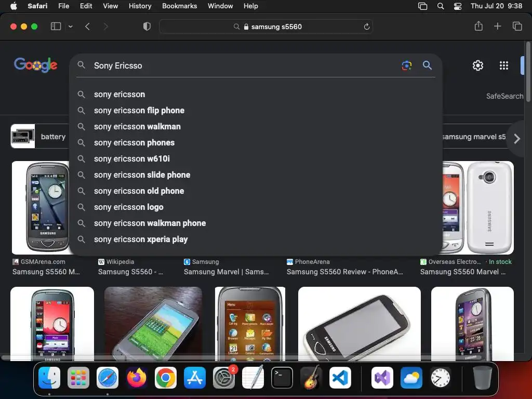Image resolution: width=532 pixels, height=399 pixels.
Task: Expand more filter chips with the right arrow
Action: click(x=517, y=138)
